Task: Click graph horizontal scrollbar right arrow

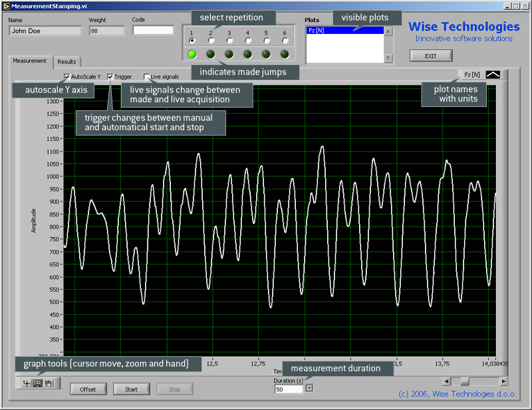Action: click(x=504, y=381)
